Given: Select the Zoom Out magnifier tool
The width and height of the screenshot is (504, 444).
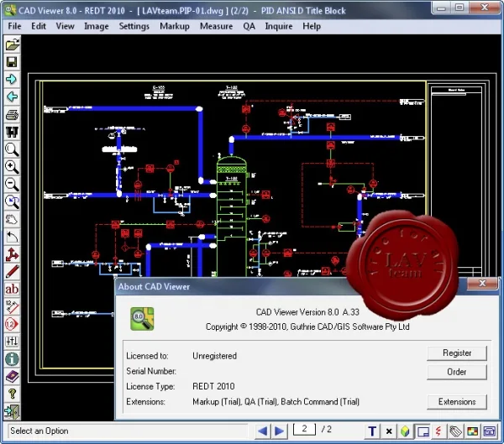Looking at the screenshot, I should coord(13,184).
